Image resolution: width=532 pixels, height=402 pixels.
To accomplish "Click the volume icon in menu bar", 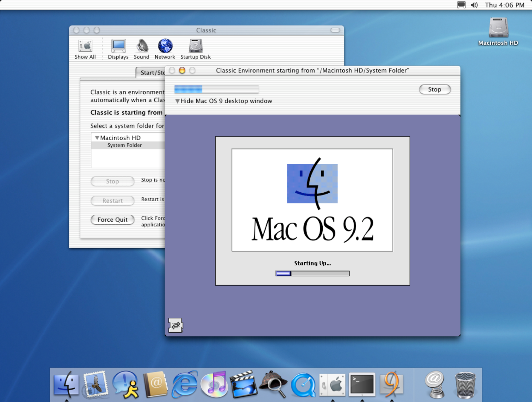I will pyautogui.click(x=474, y=5).
